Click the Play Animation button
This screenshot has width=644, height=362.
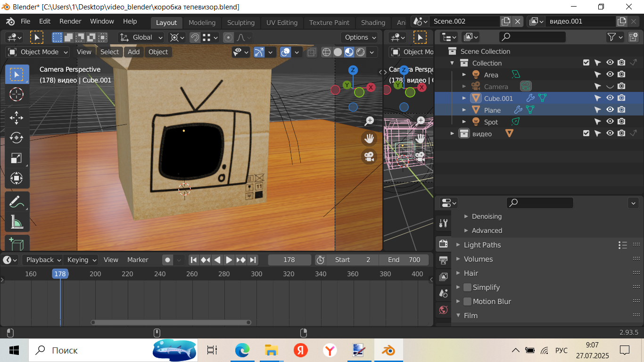click(x=229, y=260)
